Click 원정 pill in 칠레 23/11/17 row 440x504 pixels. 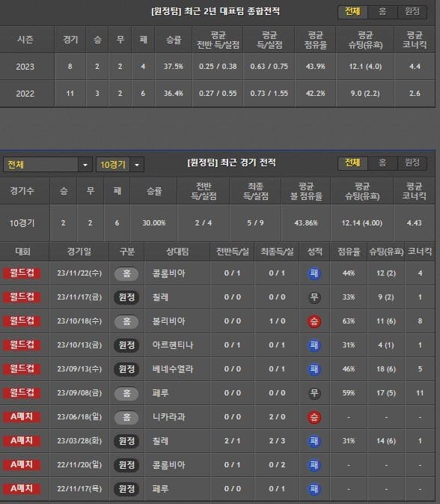126,297
